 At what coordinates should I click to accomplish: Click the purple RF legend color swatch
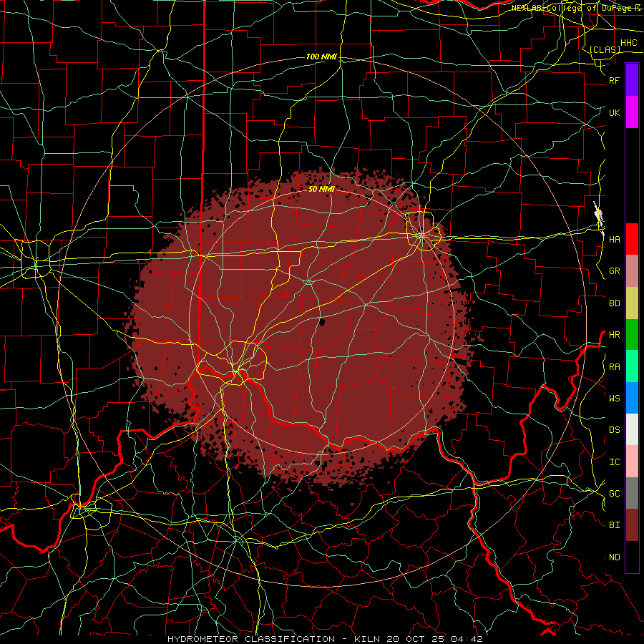tap(632, 80)
